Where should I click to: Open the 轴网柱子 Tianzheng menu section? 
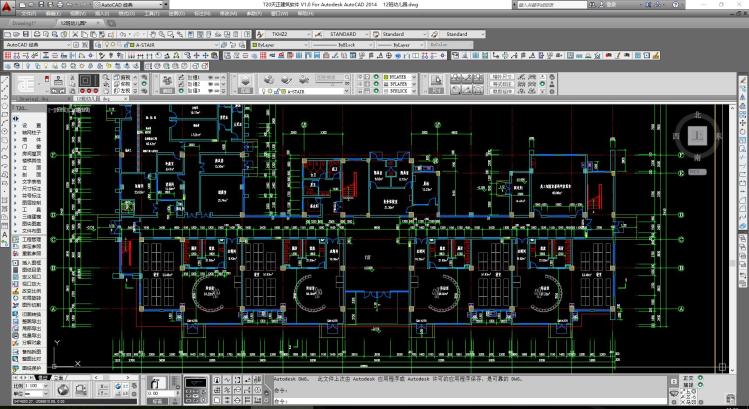click(x=32, y=131)
